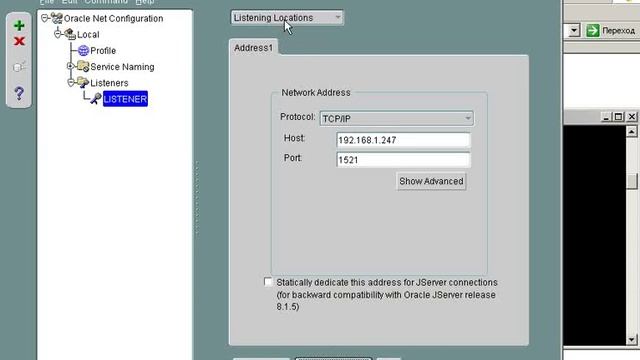Screen dimensions: 640x360
Task: Click the Service Naming folder icon
Action: click(83, 67)
